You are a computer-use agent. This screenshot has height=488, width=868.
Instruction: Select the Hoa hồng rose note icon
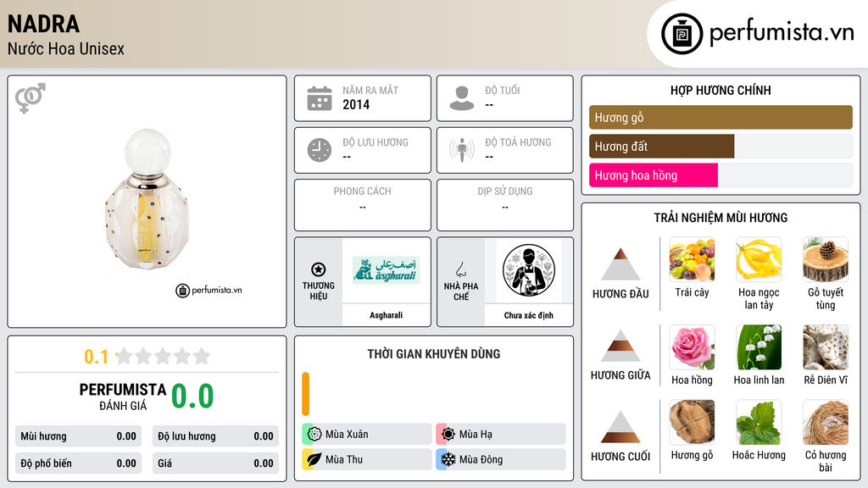pyautogui.click(x=692, y=347)
